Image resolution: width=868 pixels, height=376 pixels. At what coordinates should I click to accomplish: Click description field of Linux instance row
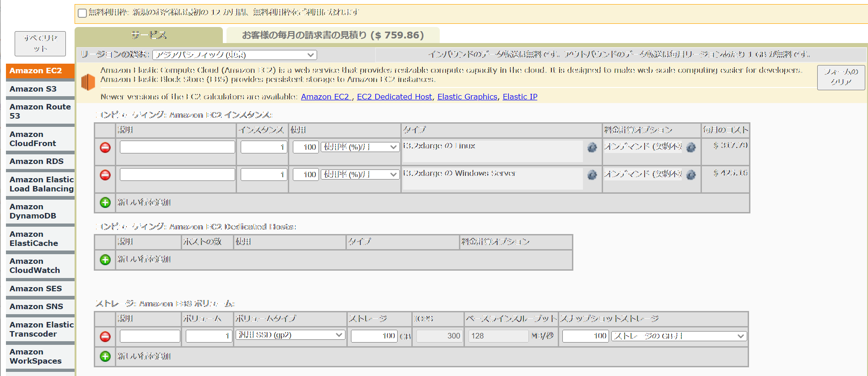[178, 147]
